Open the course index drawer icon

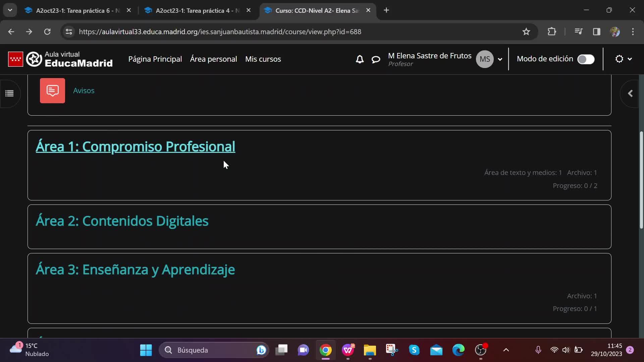click(9, 94)
